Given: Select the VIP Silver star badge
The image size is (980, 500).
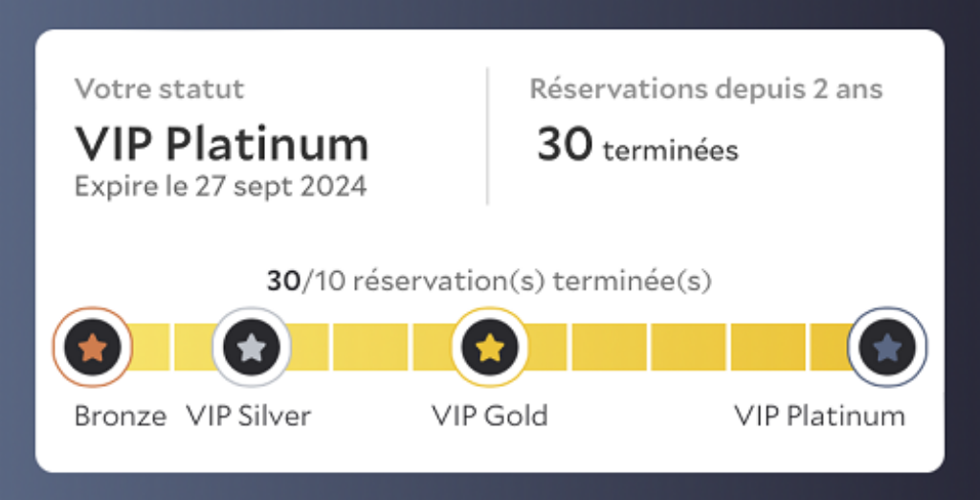Looking at the screenshot, I should click(x=251, y=347).
